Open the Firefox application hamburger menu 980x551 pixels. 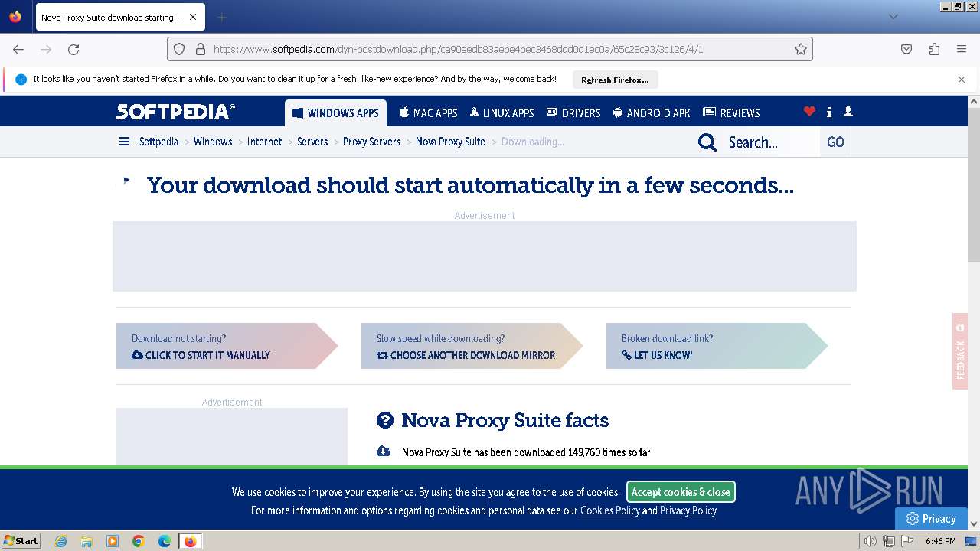(962, 49)
